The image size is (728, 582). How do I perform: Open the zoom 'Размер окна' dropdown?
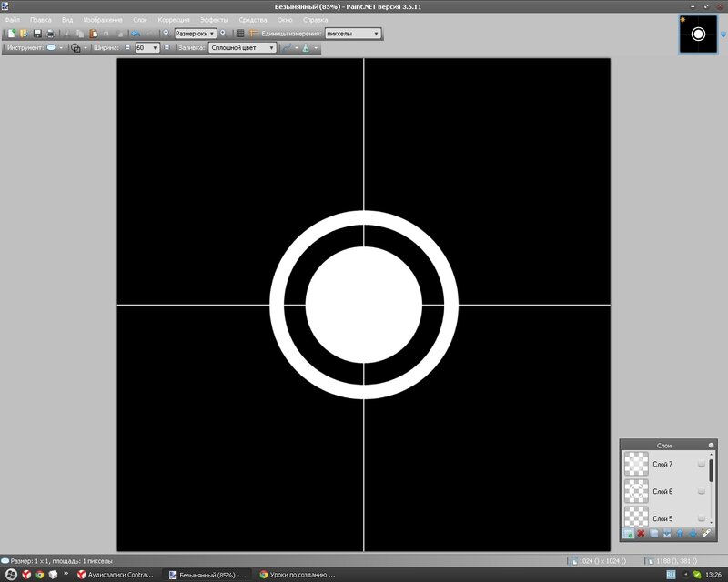click(x=195, y=34)
